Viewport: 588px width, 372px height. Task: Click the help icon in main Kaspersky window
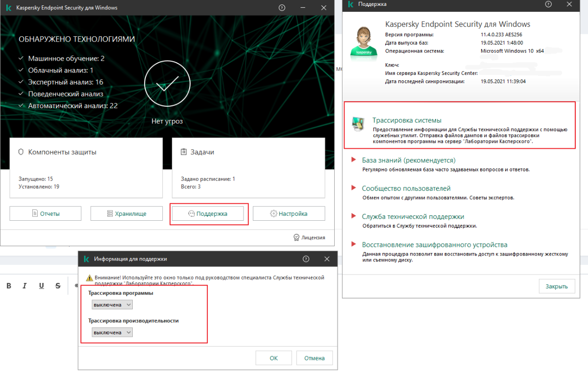282,8
